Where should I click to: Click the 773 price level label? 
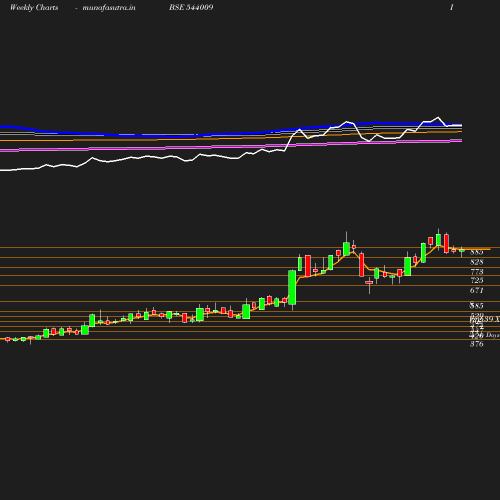(477, 272)
